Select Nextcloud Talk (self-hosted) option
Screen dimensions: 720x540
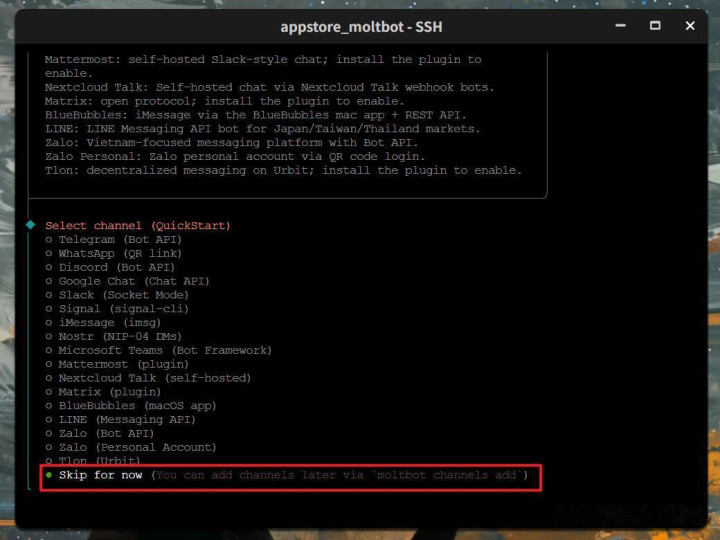click(x=148, y=378)
